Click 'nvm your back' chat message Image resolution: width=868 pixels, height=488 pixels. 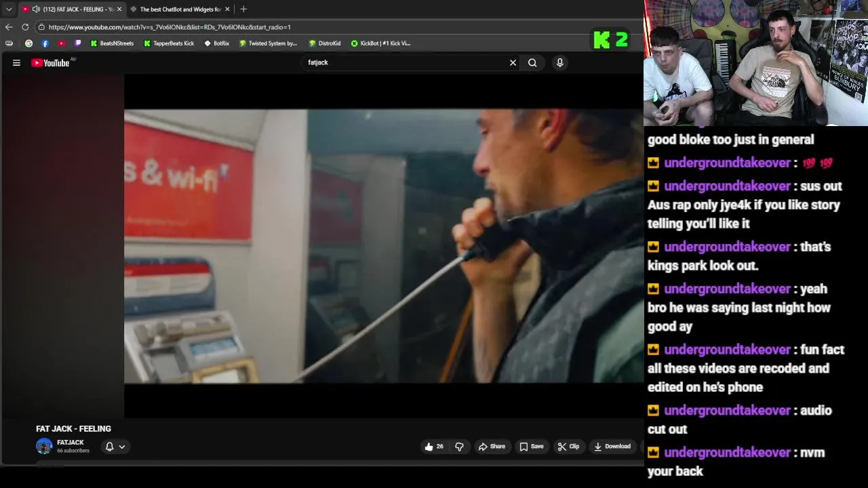click(x=736, y=462)
